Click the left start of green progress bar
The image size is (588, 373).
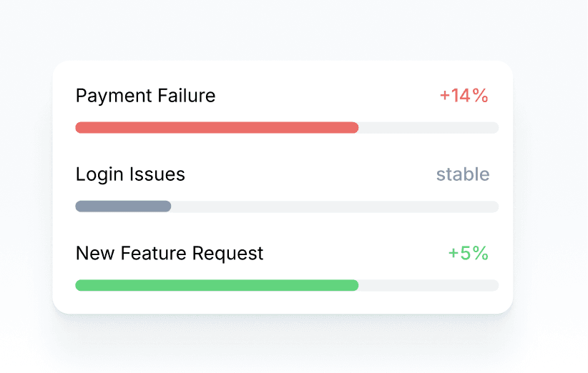click(79, 285)
